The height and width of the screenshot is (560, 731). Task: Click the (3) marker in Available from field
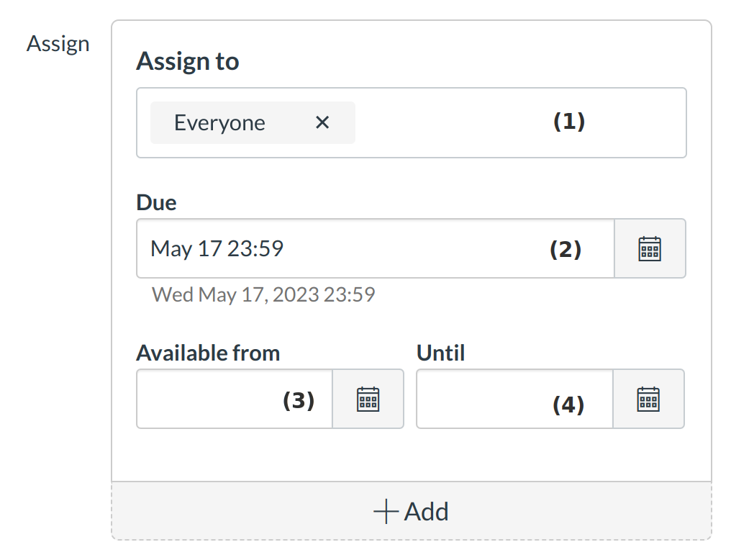coord(299,400)
